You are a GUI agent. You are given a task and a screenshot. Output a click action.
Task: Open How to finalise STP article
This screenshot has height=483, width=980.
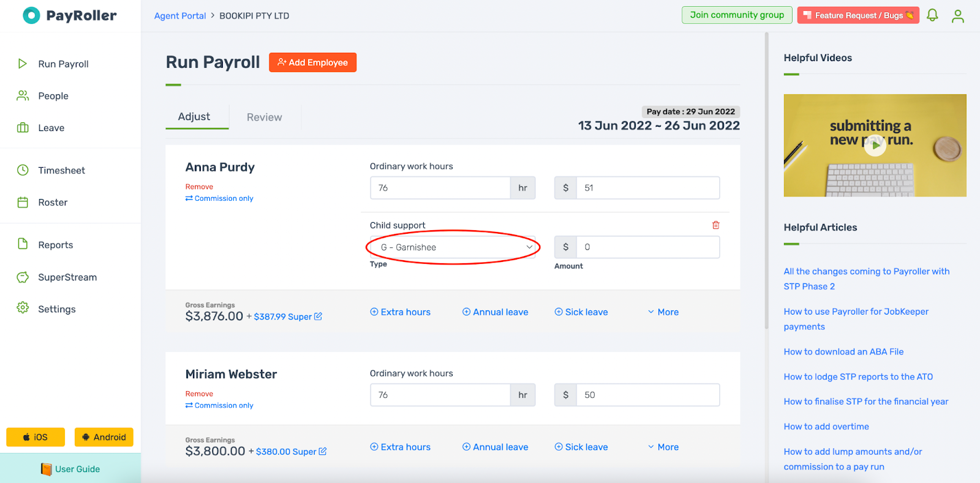[x=866, y=402]
